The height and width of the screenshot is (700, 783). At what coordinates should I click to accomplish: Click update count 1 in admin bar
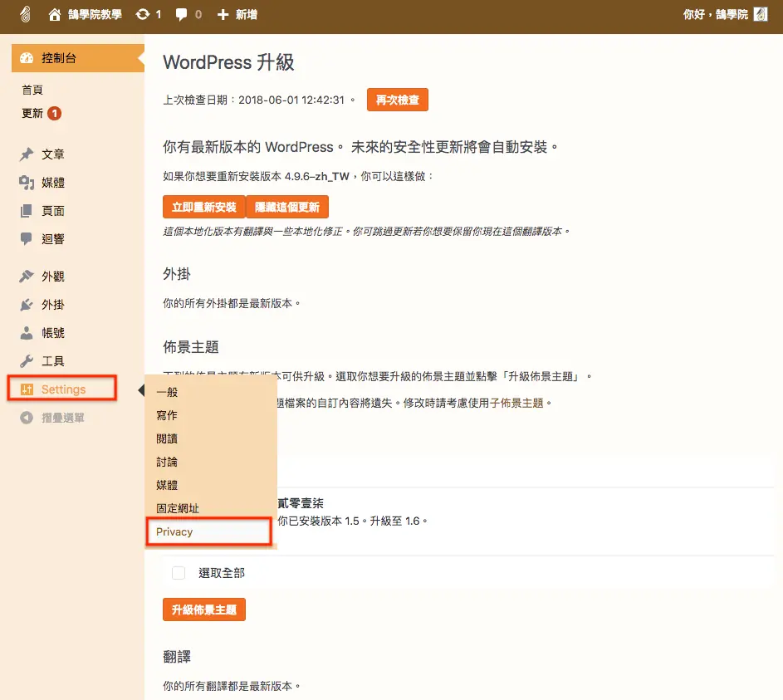click(159, 14)
